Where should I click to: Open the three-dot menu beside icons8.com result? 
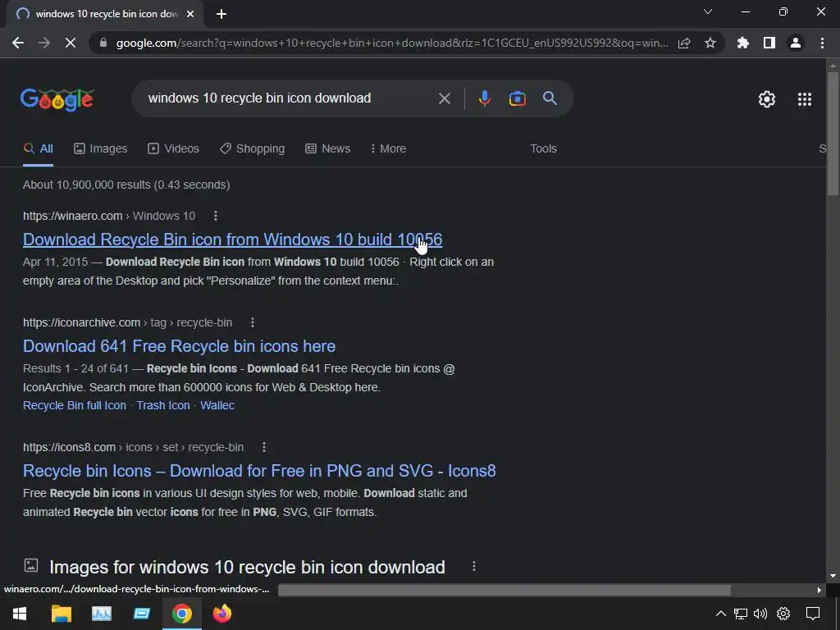pyautogui.click(x=263, y=447)
